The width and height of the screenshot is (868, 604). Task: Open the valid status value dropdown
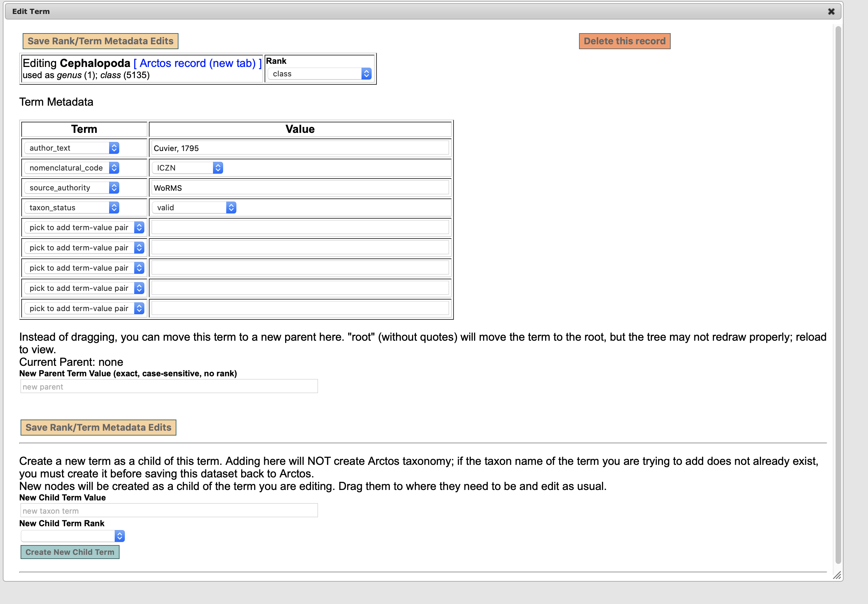pyautogui.click(x=194, y=207)
